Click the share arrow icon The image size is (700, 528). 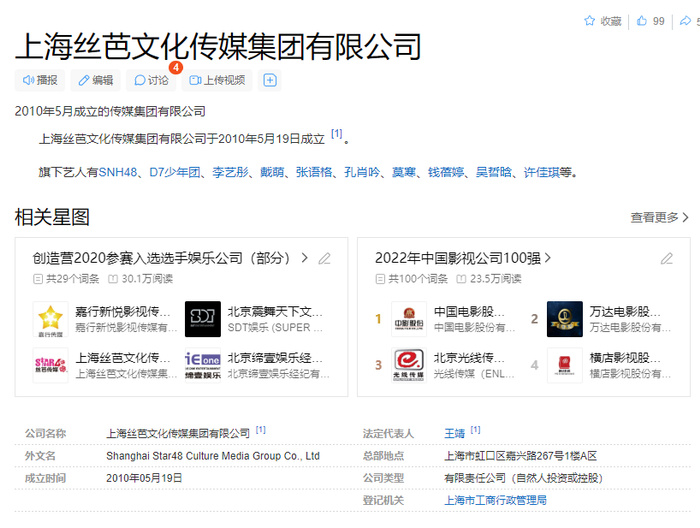(685, 21)
